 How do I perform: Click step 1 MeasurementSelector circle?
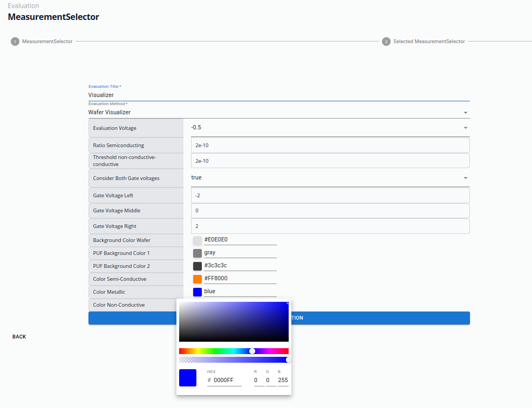[x=15, y=42]
